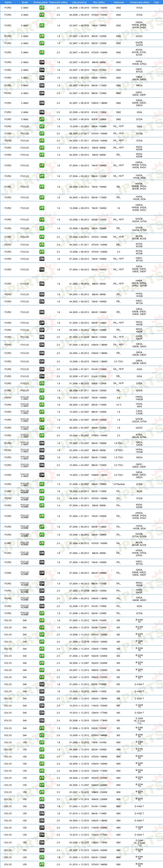Screen dimensions: 163x868
Task: Click ON icon in Volvo S40 D 5244 T8 row
Action: pyautogui.click(x=42, y=720)
